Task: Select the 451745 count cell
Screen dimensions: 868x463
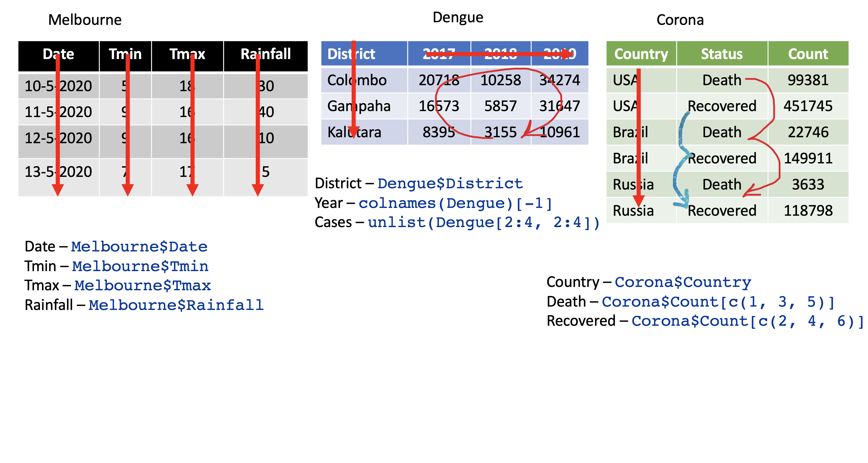Action: pos(808,106)
